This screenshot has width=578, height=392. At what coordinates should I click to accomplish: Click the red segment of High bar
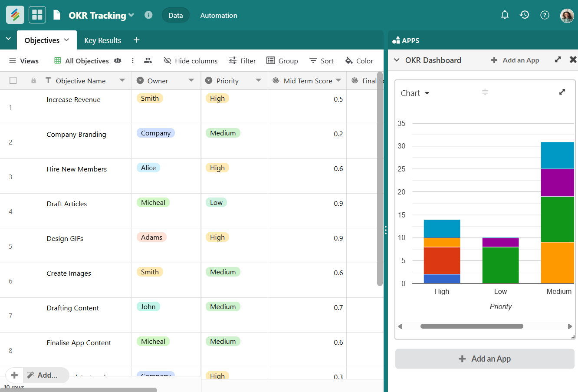442,260
